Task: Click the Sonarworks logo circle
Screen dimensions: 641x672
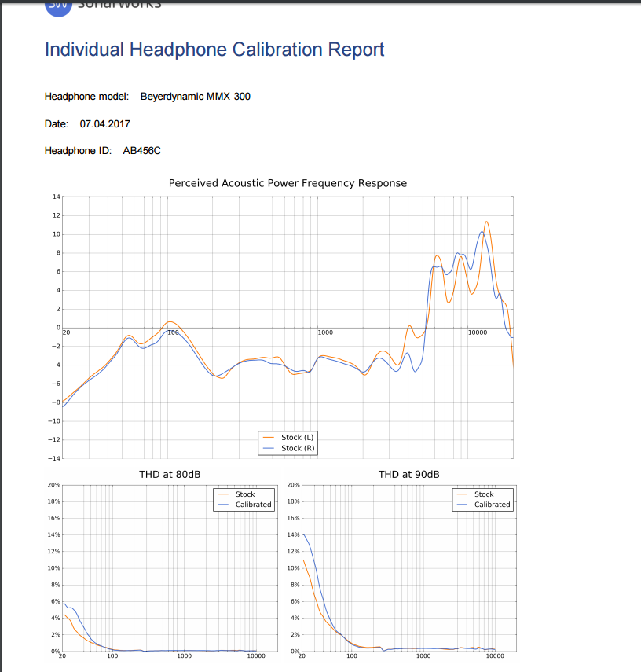Action: (x=58, y=7)
